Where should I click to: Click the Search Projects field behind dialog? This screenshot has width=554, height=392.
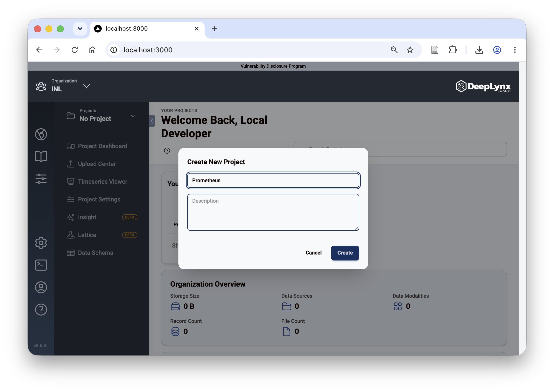(x=400, y=149)
